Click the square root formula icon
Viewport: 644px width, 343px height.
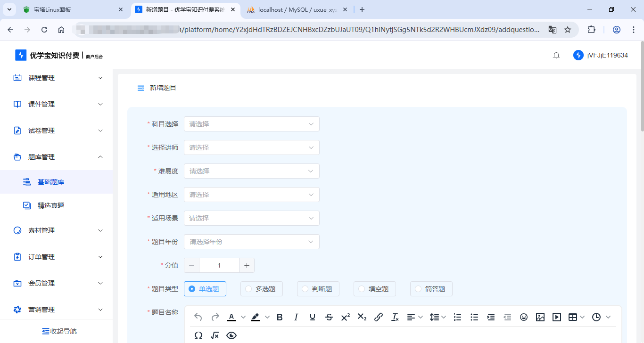pyautogui.click(x=215, y=335)
